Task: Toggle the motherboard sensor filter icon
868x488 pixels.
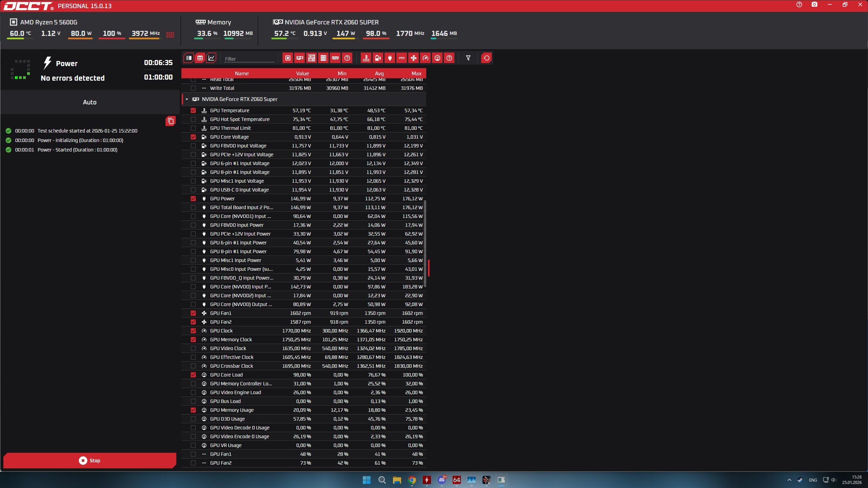Action: tap(312, 58)
